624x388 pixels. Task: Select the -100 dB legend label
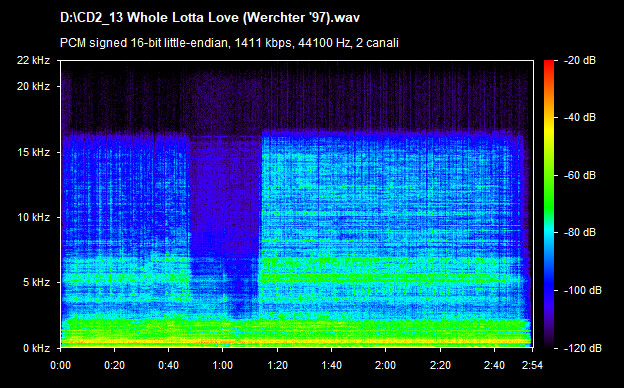point(583,291)
